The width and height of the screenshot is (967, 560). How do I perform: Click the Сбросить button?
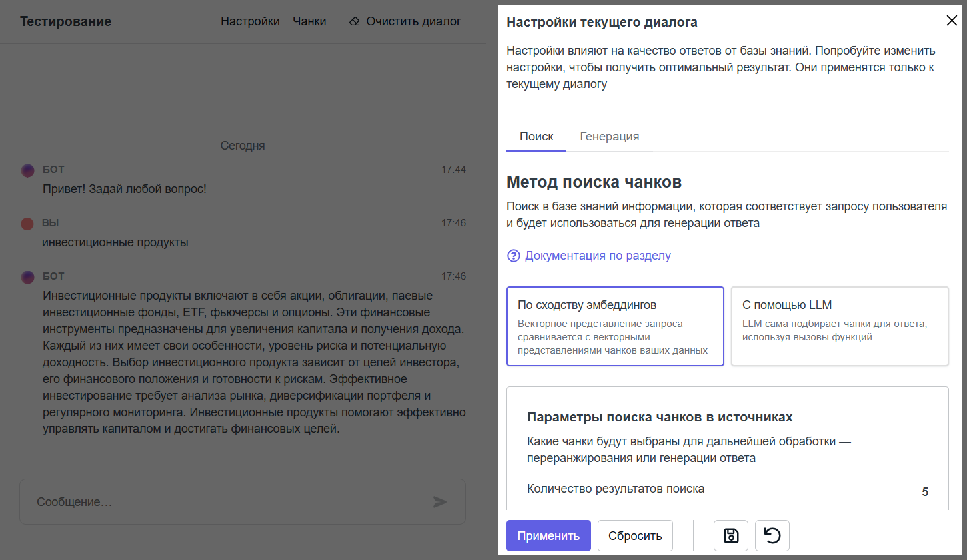point(635,535)
